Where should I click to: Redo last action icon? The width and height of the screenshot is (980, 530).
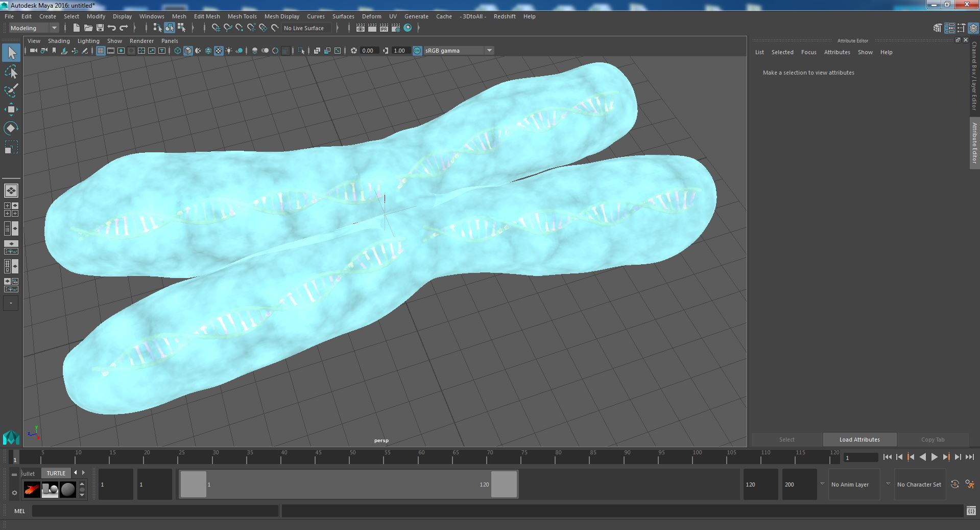coord(123,28)
